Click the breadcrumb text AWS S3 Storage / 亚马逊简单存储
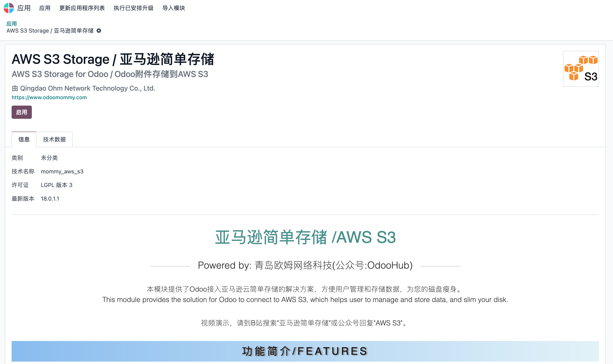613x364 pixels. click(50, 31)
